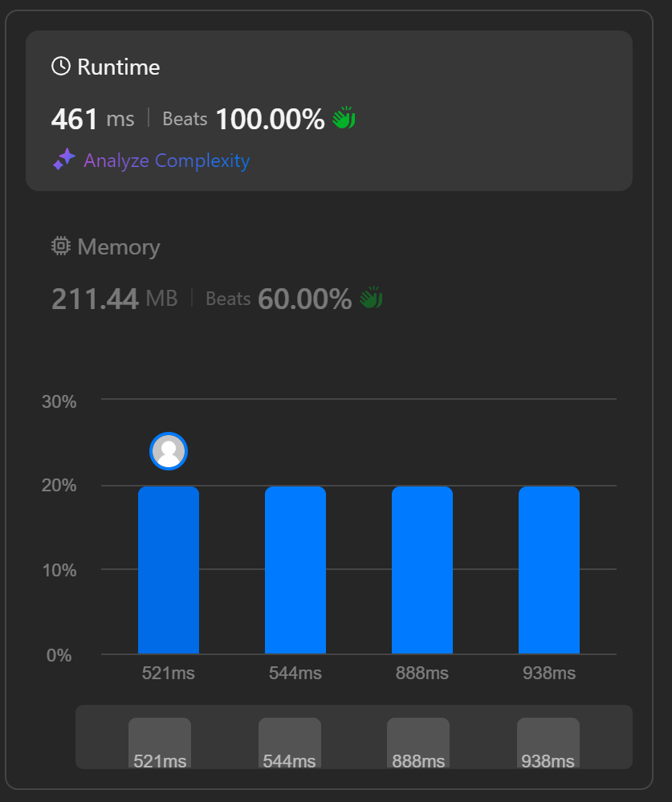This screenshot has width=672, height=802.
Task: Click the user avatar above the chart bar
Action: [x=169, y=451]
